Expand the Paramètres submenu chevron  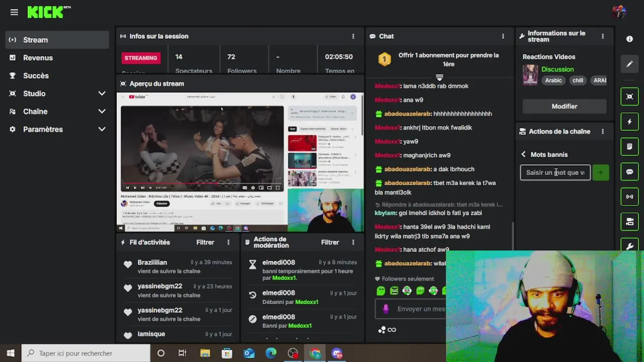coord(102,129)
